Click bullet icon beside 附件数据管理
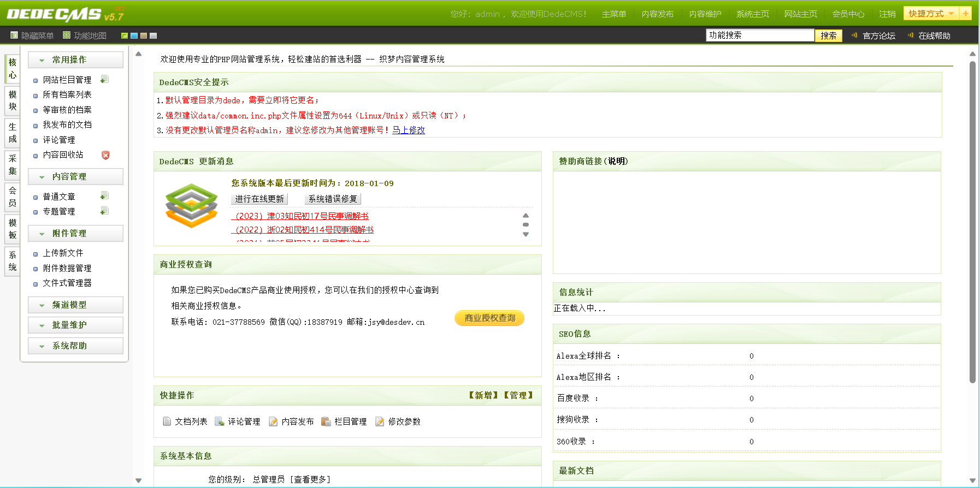Viewport: 980px width, 488px height. click(x=36, y=269)
